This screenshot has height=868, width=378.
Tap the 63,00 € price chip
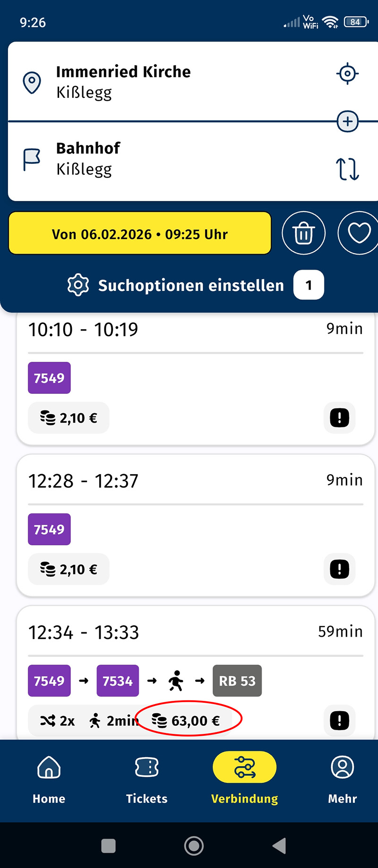186,721
